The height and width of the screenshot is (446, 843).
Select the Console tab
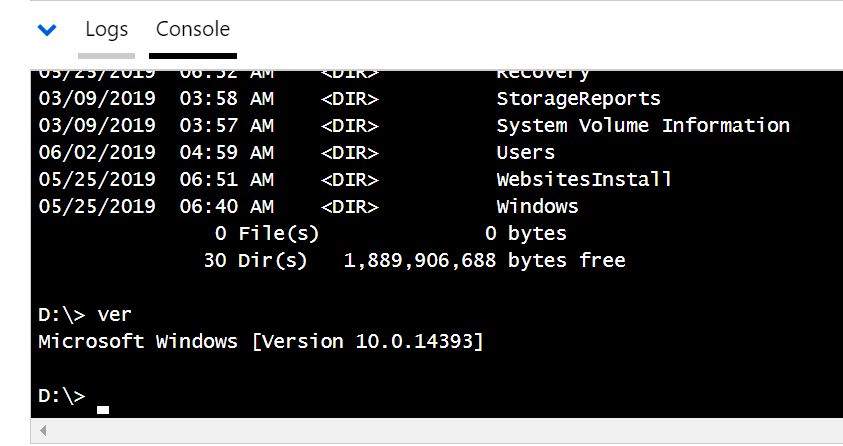(x=192, y=29)
